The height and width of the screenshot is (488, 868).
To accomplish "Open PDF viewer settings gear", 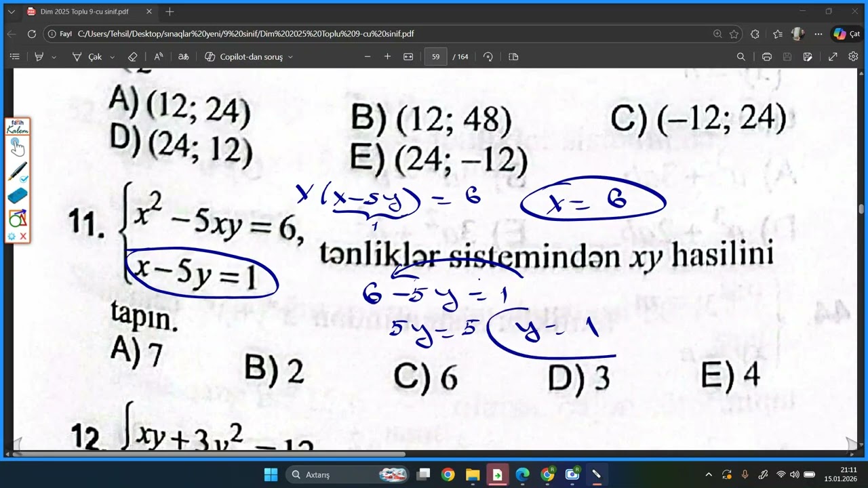I will point(853,57).
